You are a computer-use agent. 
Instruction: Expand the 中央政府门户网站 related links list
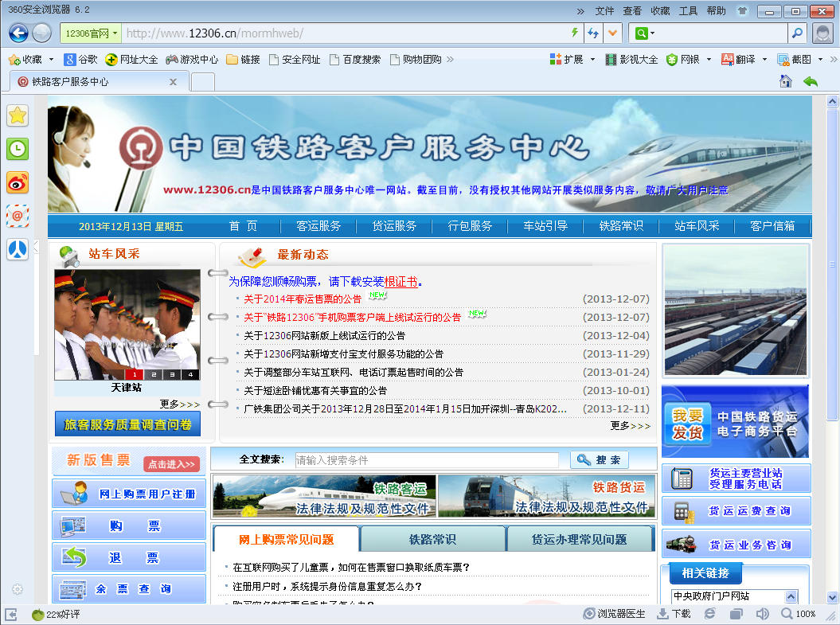[791, 596]
